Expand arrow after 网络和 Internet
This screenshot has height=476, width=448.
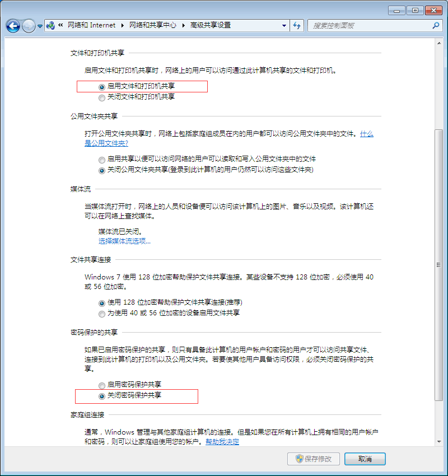[122, 26]
